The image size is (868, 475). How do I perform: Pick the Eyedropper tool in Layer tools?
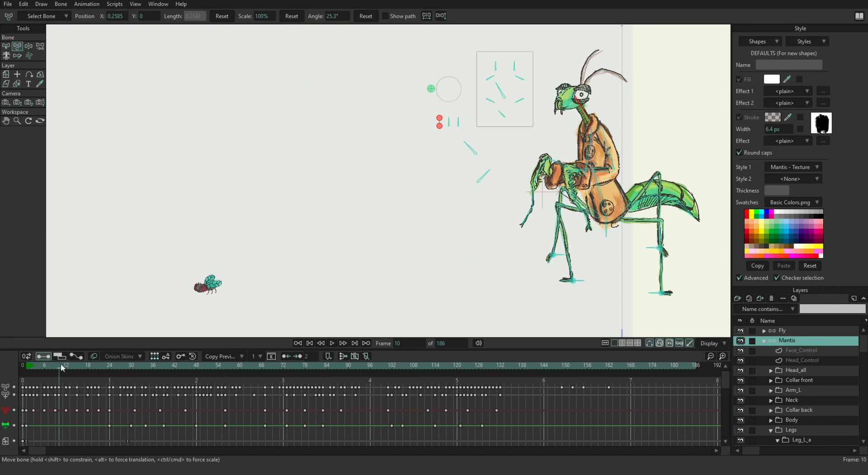[40, 84]
